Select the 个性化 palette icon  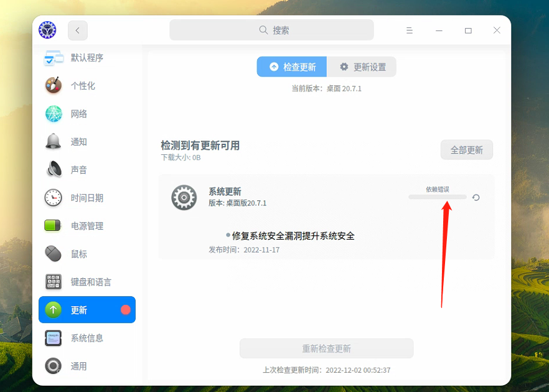coord(53,85)
